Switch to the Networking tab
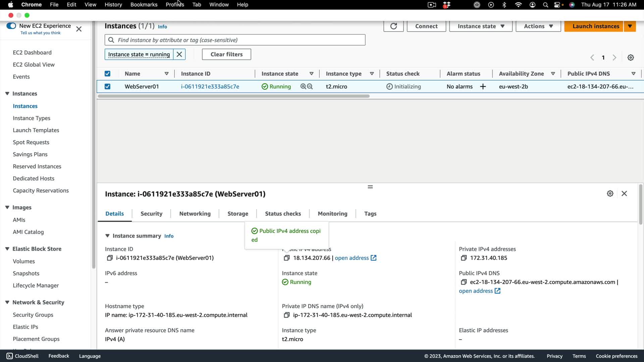644x362 pixels. [195, 214]
